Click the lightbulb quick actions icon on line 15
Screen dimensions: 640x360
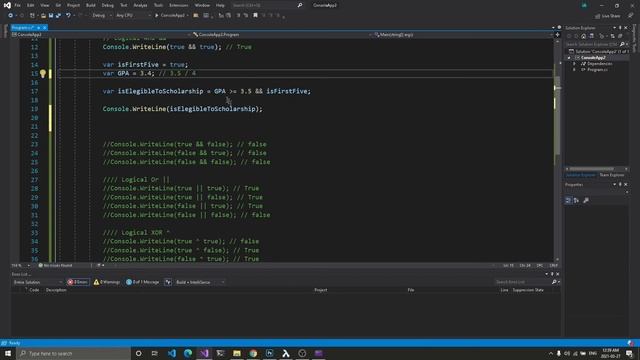click(x=43, y=73)
